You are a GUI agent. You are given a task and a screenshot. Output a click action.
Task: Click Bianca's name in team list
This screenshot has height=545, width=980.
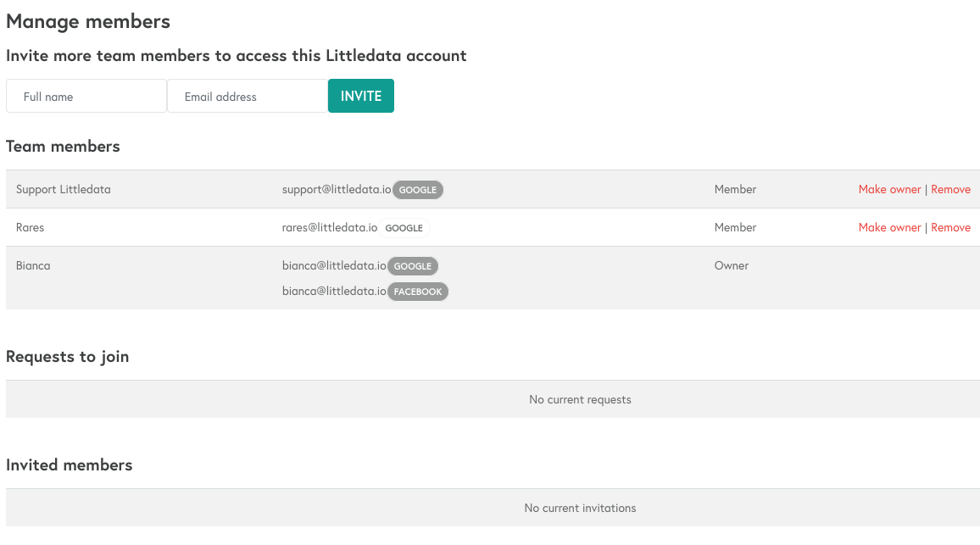(x=33, y=265)
